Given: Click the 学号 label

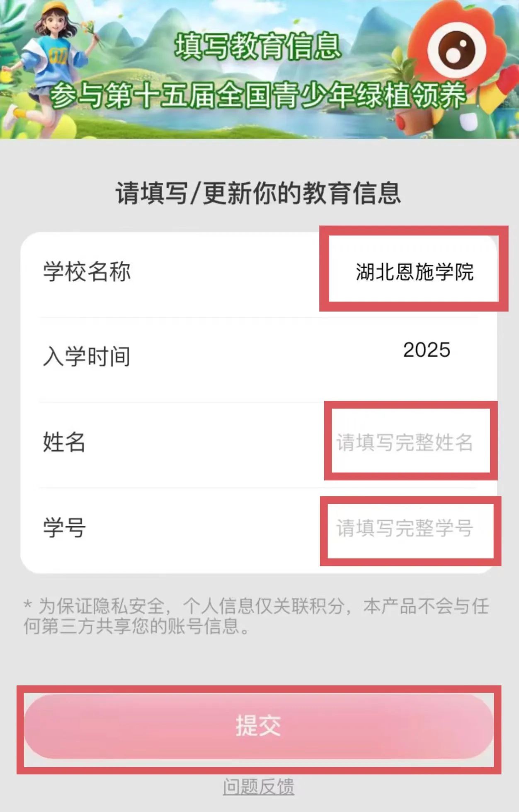Looking at the screenshot, I should tap(64, 528).
